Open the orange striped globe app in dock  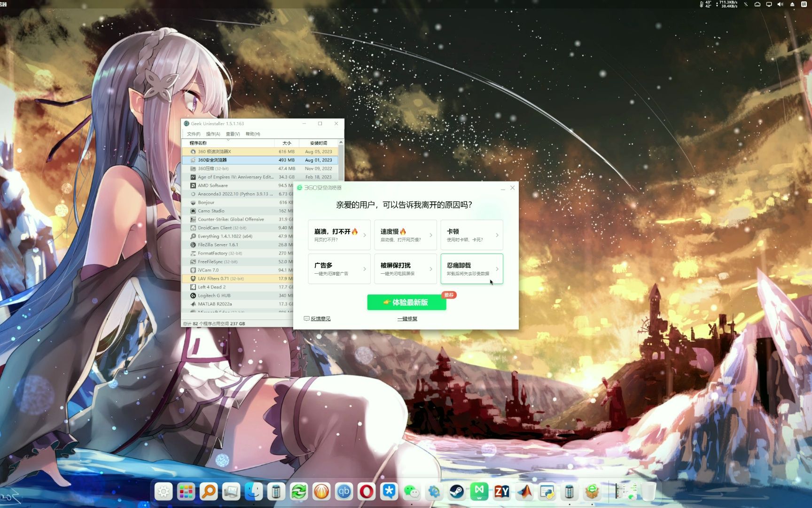point(321,492)
